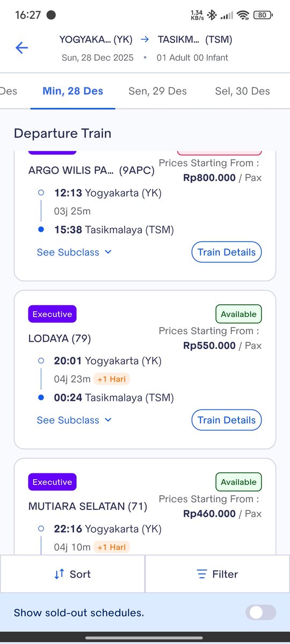The height and width of the screenshot is (644, 290).
Task: Choose the Mutiara Selatan (71) train card
Action: [x=145, y=507]
